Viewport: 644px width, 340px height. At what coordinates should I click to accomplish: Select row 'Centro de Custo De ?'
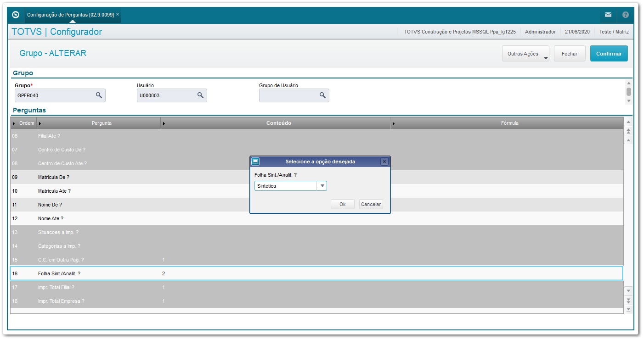pyautogui.click(x=317, y=150)
